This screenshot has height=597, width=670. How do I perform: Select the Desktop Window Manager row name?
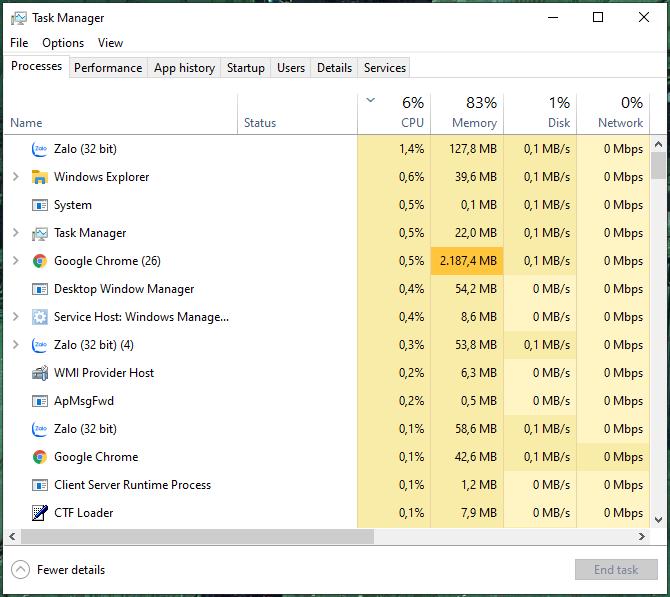124,289
